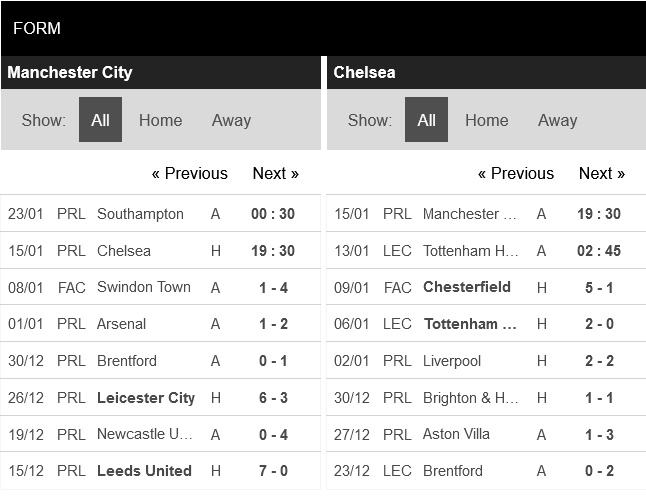The height and width of the screenshot is (501, 646).
Task: Go to previous Manchester City matches
Action: point(189,173)
